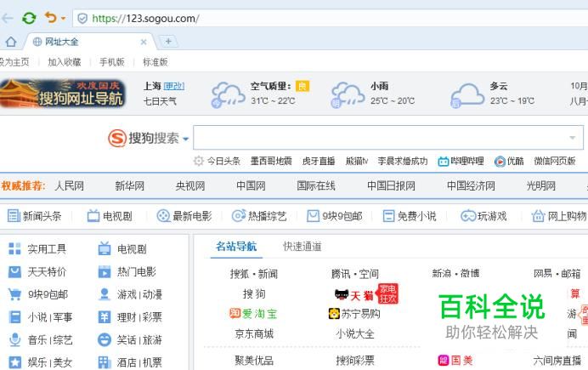Close the 网址大全 tab
This screenshot has height=370, width=588.
coord(144,42)
